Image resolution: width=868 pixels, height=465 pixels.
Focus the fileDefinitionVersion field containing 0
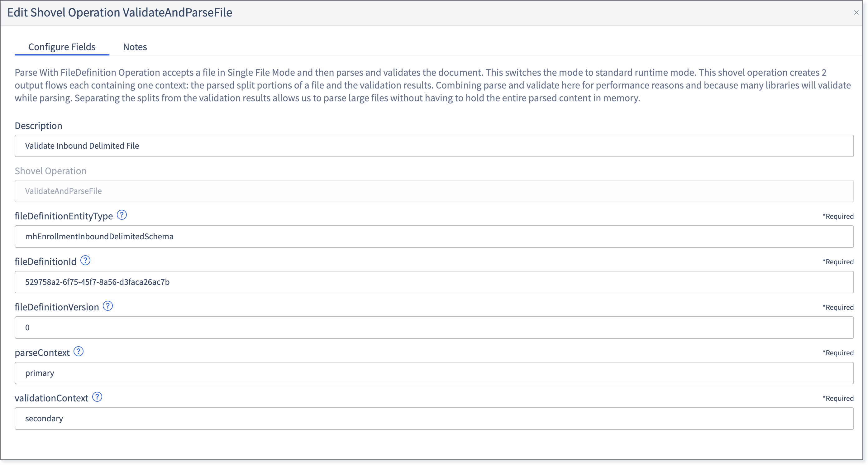click(x=434, y=328)
